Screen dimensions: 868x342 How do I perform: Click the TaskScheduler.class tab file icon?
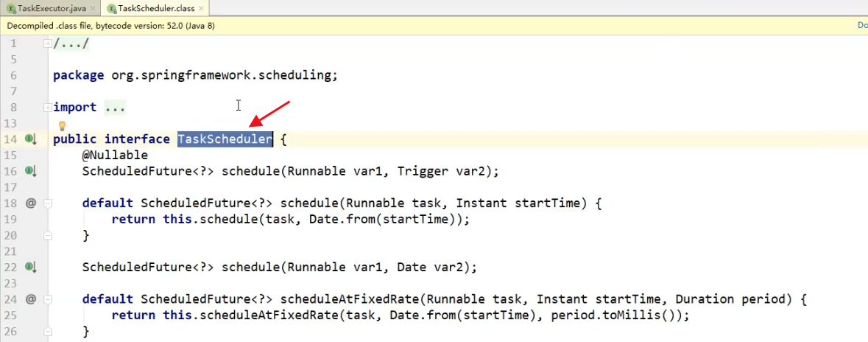111,8
